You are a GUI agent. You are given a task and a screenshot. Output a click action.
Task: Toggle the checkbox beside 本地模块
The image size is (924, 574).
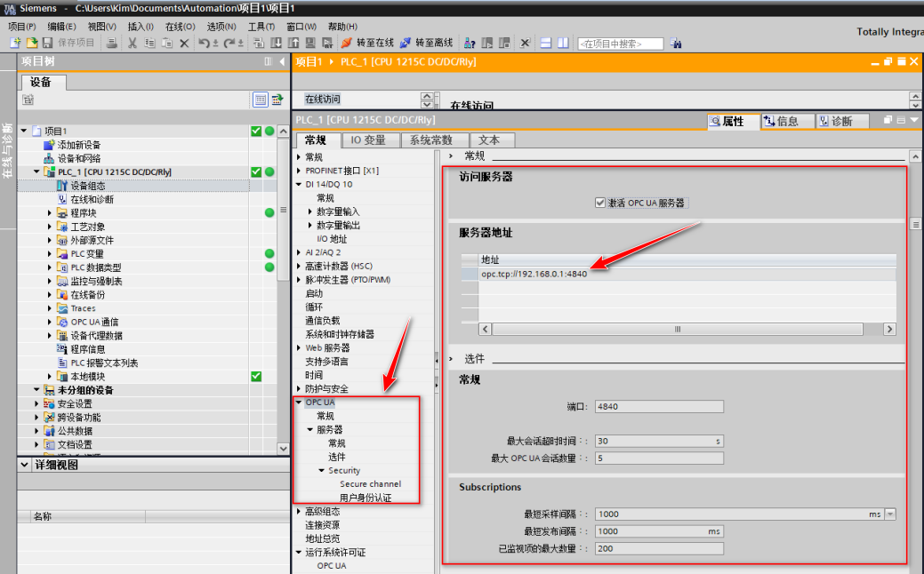point(256,376)
